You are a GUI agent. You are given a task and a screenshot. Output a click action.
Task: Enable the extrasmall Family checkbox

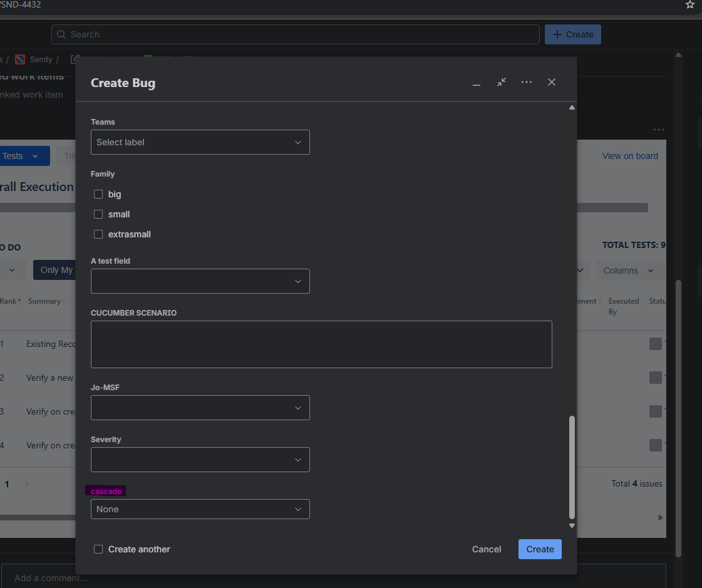click(98, 234)
